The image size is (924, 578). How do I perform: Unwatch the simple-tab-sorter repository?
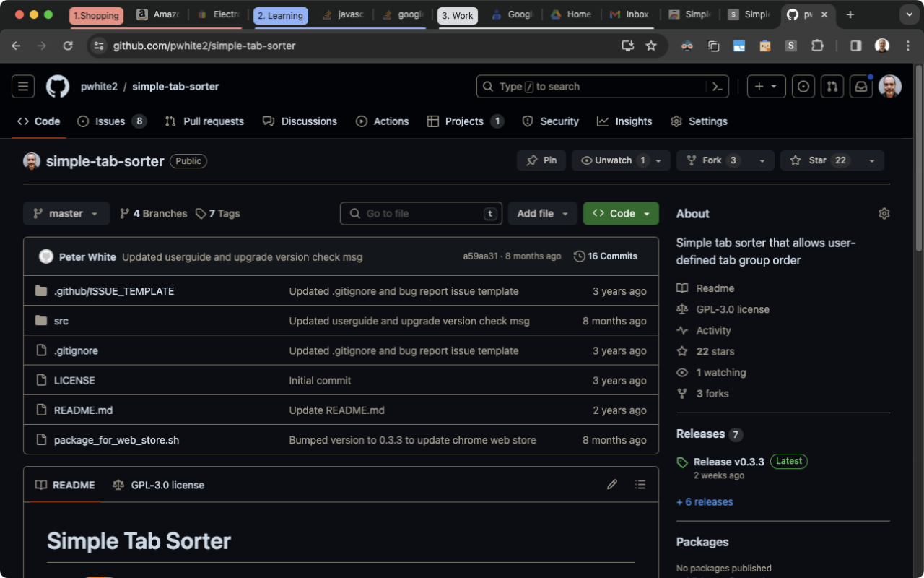pyautogui.click(x=615, y=160)
